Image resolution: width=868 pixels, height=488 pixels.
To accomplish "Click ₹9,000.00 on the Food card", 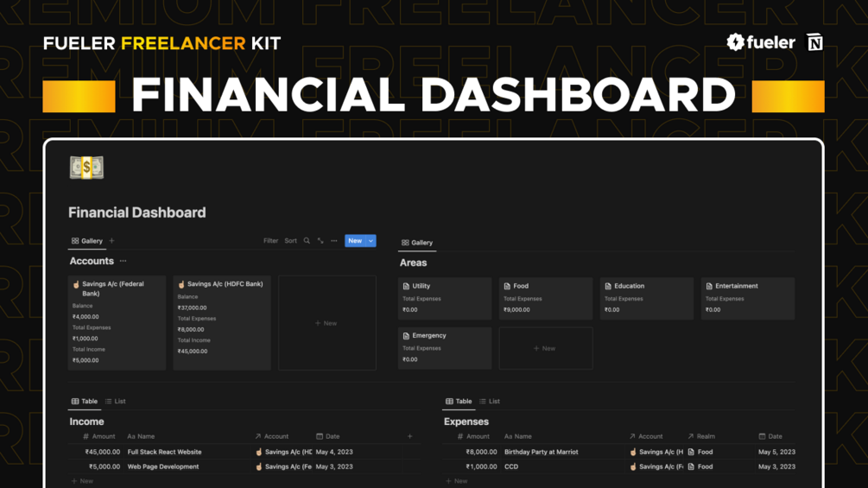I will [516, 310].
